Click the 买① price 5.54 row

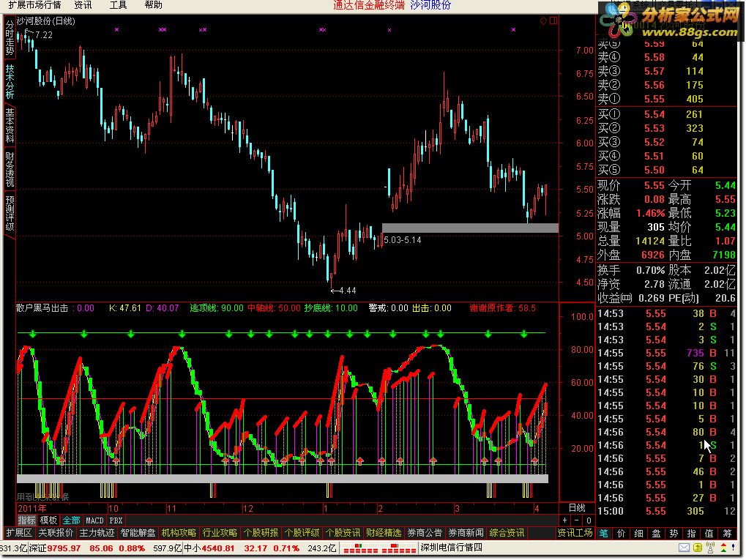click(666, 114)
